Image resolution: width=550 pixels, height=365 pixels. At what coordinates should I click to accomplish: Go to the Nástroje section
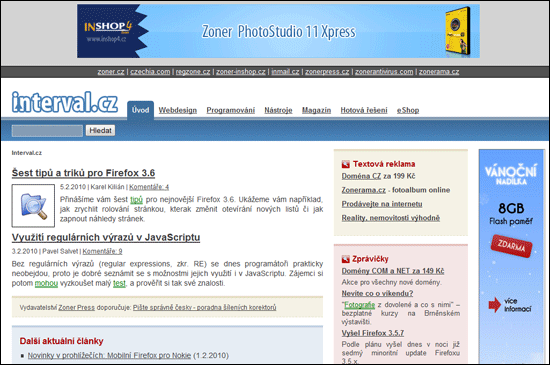(278, 110)
